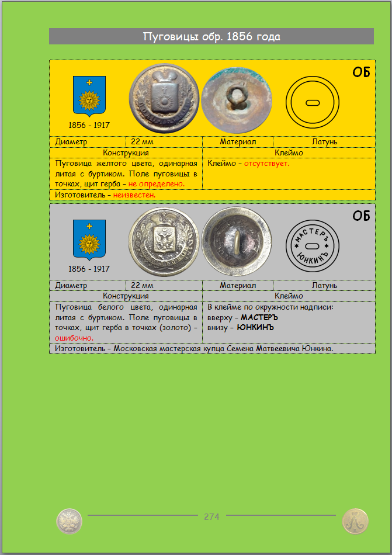Click the page header Пуговицы обр. 1856 года
The height and width of the screenshot is (555, 392).
211,36
